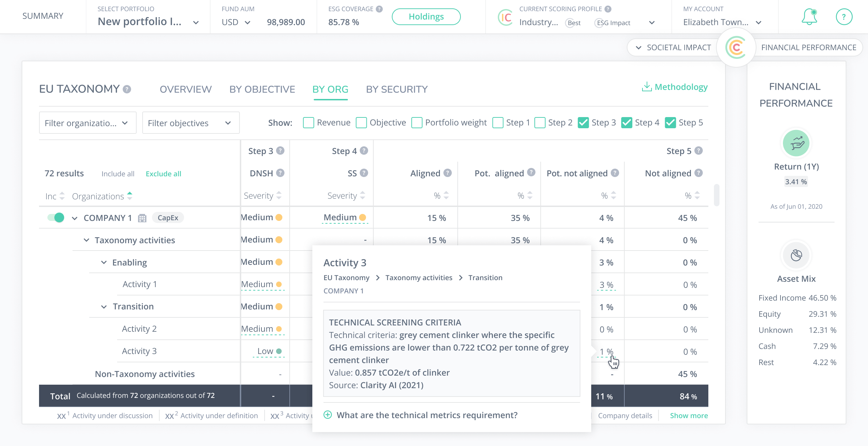
Task: Click the Methodology download icon
Action: coord(647,87)
